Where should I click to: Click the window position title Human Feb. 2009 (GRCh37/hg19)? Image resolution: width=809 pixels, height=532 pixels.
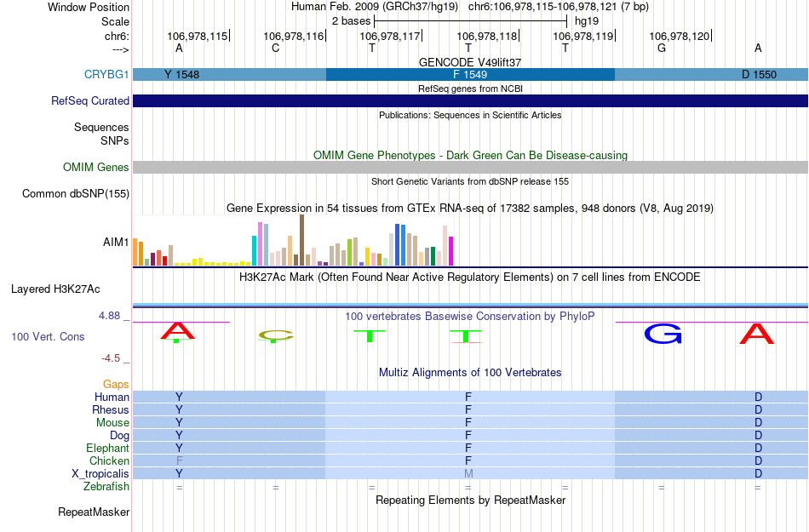(375, 7)
